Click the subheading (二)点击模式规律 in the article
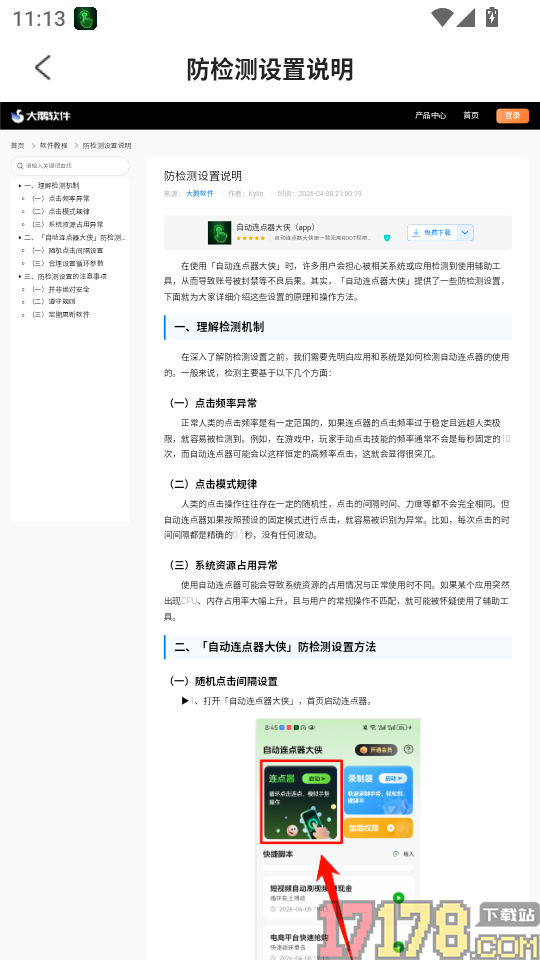Screen dimensions: 540x960 click(213, 484)
